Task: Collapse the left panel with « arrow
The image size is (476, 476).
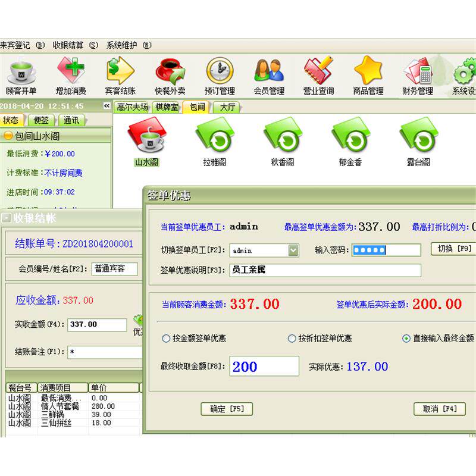Action: point(107,106)
